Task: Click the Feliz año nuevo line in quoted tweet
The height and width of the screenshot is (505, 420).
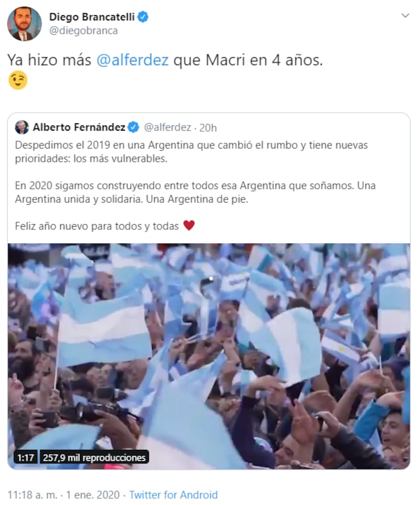Action: [97, 226]
